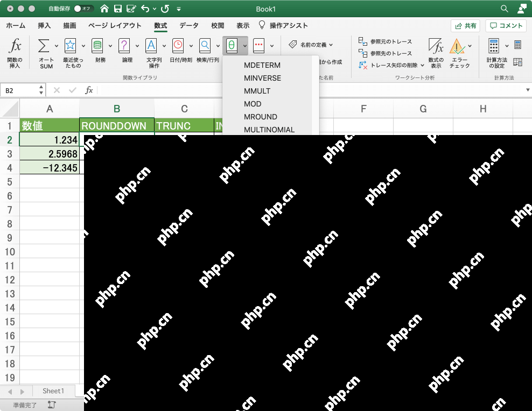The width and height of the screenshot is (532, 411).
Task: Click Trace Precedents (参照元のトレース)
Action: click(x=386, y=41)
